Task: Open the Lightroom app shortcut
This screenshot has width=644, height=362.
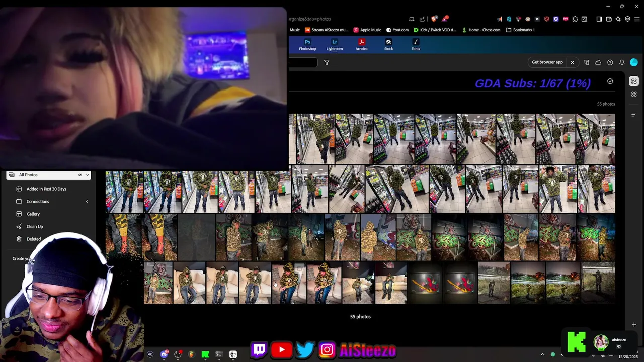Action: (334, 45)
